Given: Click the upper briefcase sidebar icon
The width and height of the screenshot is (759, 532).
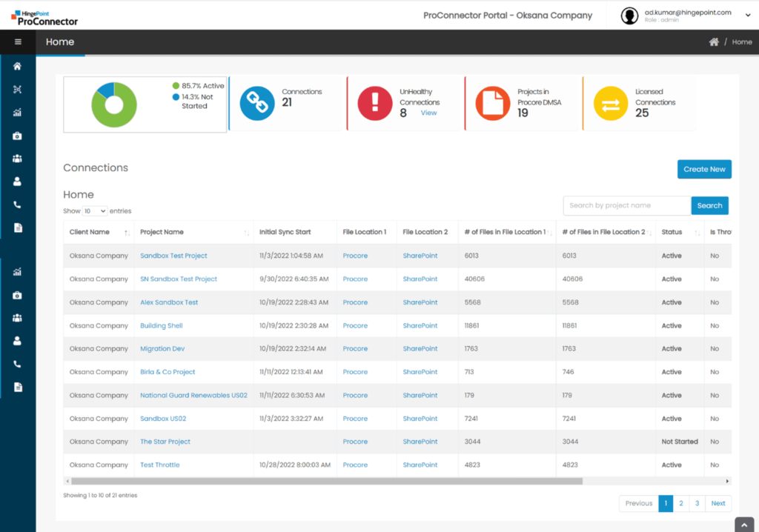Looking at the screenshot, I should [18, 136].
